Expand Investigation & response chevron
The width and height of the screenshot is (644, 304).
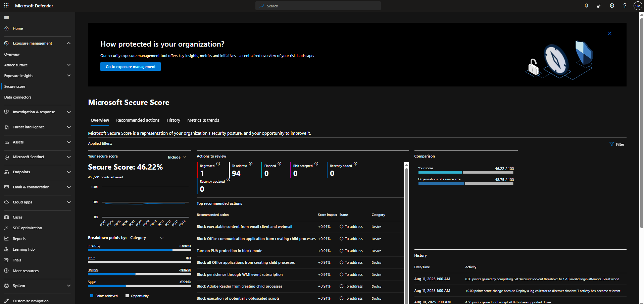(69, 112)
